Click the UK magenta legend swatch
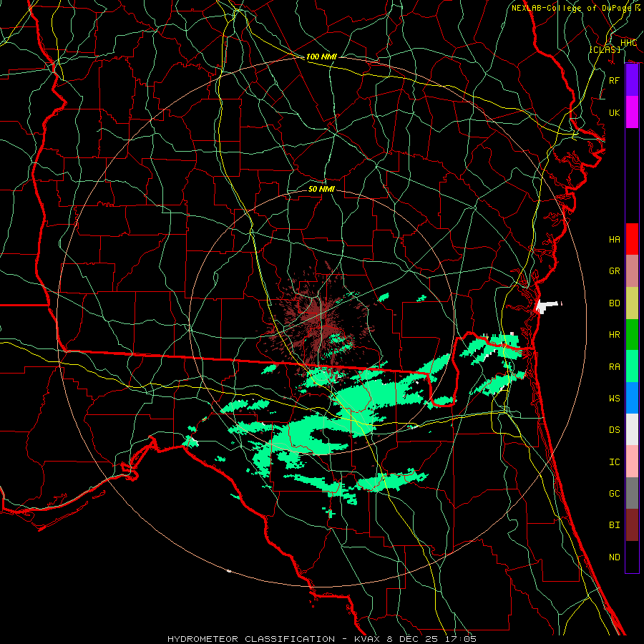The image size is (644, 644). pos(632,112)
